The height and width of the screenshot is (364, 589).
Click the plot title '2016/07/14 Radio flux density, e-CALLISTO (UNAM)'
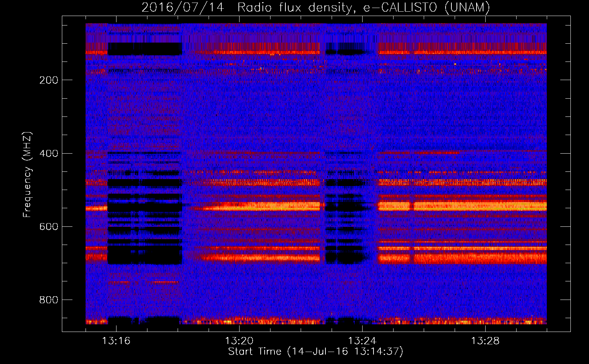pyautogui.click(x=316, y=7)
